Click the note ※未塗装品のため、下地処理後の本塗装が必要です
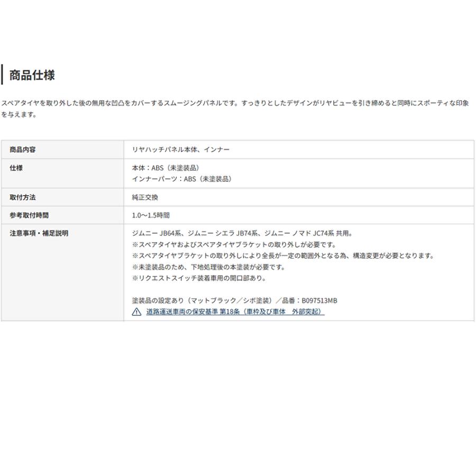476x476 pixels. pyautogui.click(x=209, y=267)
